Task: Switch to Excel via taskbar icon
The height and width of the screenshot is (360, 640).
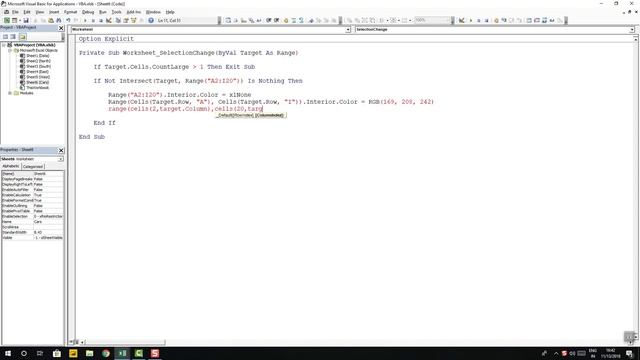Action: click(122, 353)
